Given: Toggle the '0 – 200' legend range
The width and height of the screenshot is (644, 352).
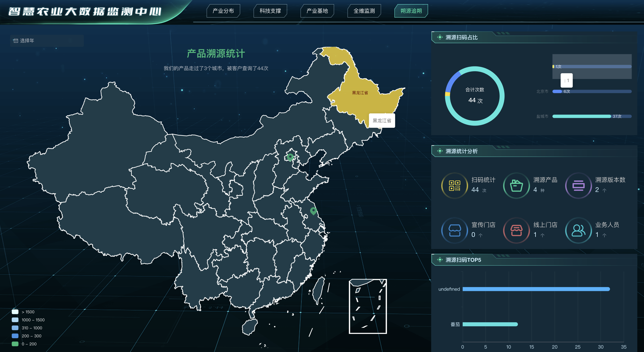Looking at the screenshot, I should [x=15, y=344].
